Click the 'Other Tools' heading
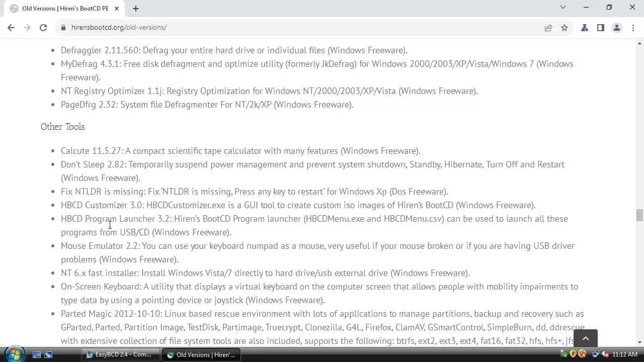 tap(62, 127)
